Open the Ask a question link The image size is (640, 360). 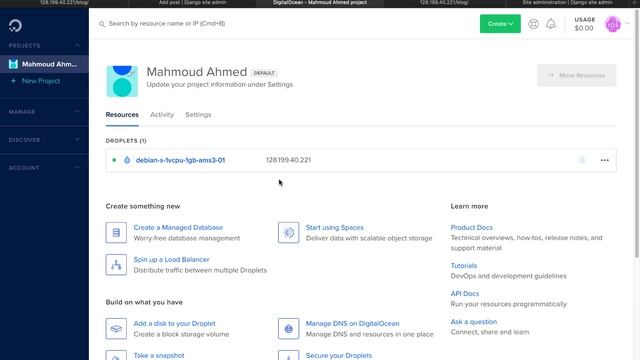(x=473, y=322)
